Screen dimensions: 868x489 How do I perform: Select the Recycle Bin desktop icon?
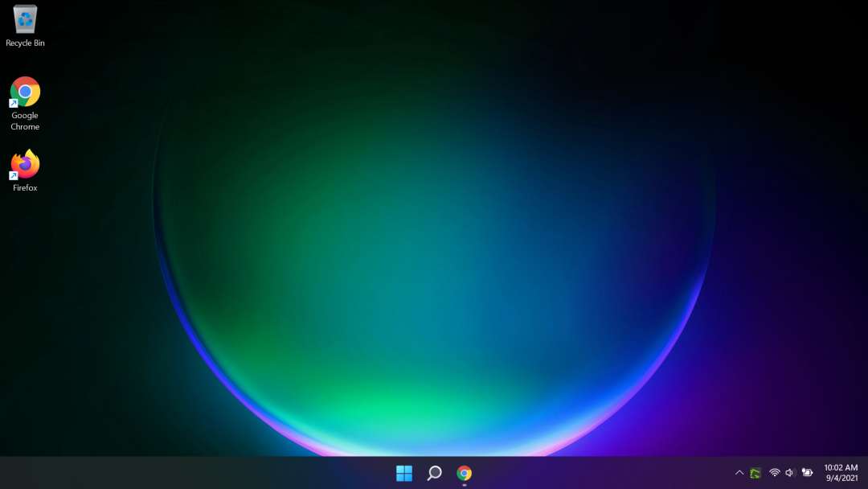(x=25, y=19)
